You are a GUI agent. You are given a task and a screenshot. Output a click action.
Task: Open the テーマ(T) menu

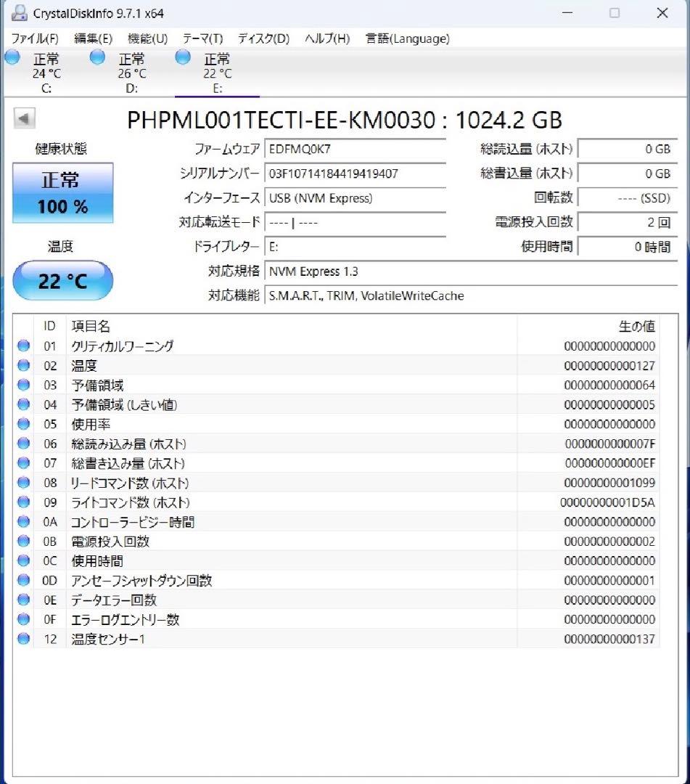point(201,38)
